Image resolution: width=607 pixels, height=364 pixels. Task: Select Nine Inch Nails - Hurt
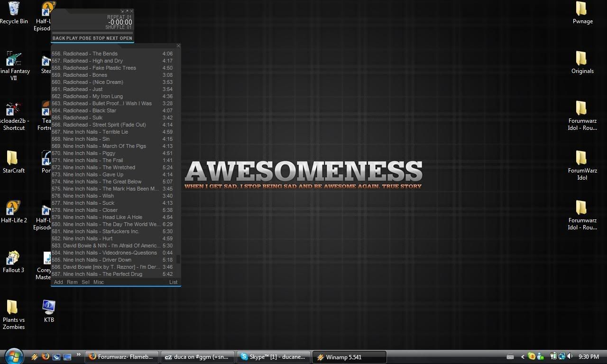click(x=112, y=238)
